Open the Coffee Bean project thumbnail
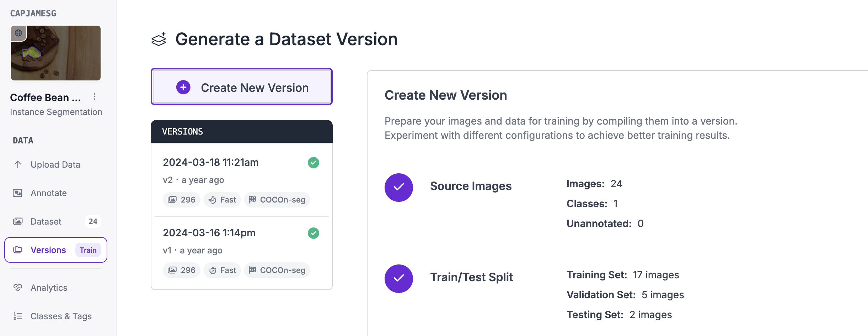The height and width of the screenshot is (336, 868). click(x=56, y=53)
